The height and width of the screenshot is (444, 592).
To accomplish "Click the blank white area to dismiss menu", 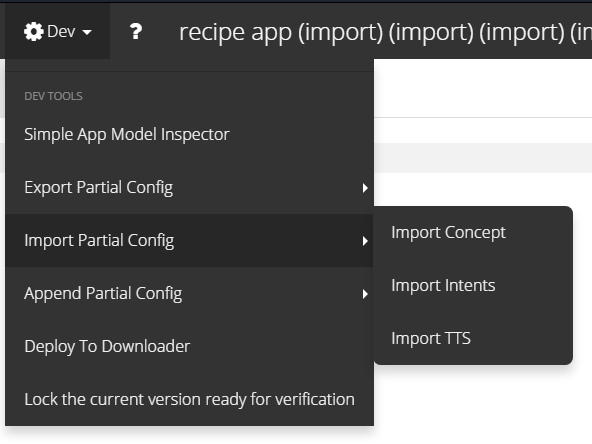I will [x=483, y=88].
